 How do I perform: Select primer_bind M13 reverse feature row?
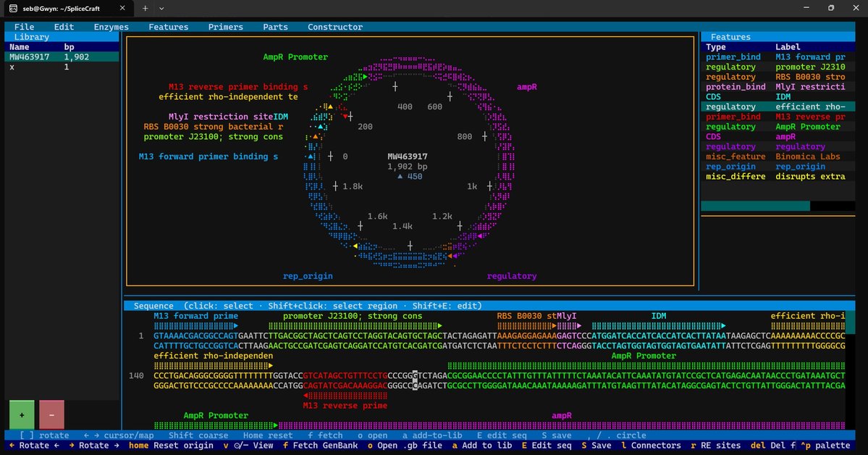point(778,117)
